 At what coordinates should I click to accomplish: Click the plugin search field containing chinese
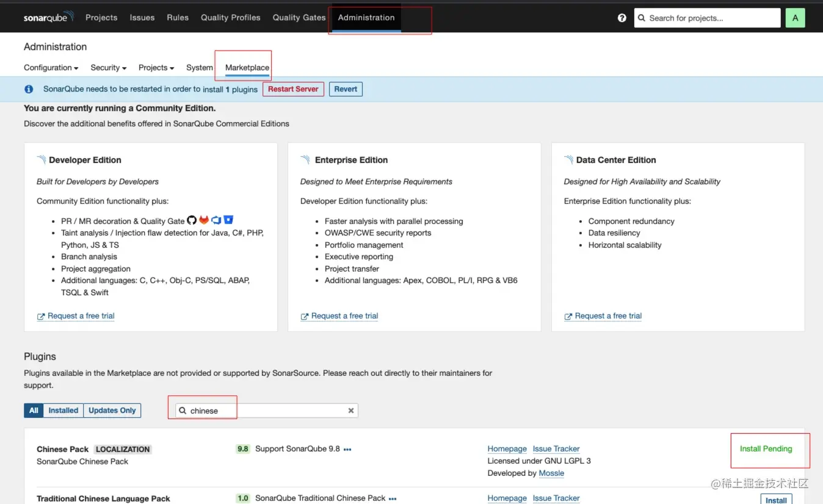[267, 411]
